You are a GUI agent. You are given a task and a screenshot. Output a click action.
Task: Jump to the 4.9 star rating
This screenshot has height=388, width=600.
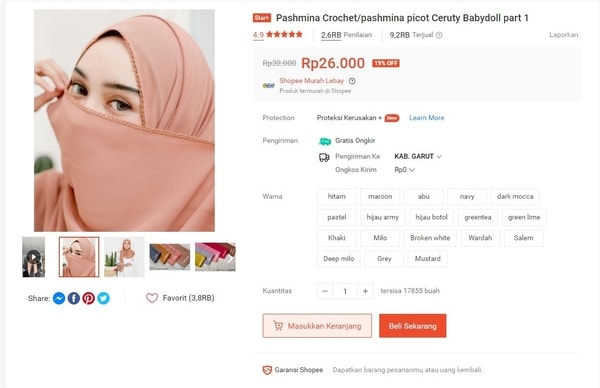(277, 35)
